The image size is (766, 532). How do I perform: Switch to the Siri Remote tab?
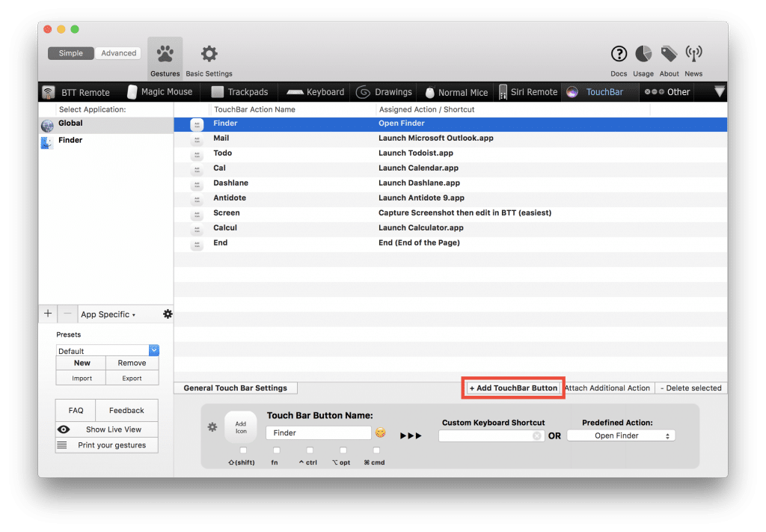point(528,92)
